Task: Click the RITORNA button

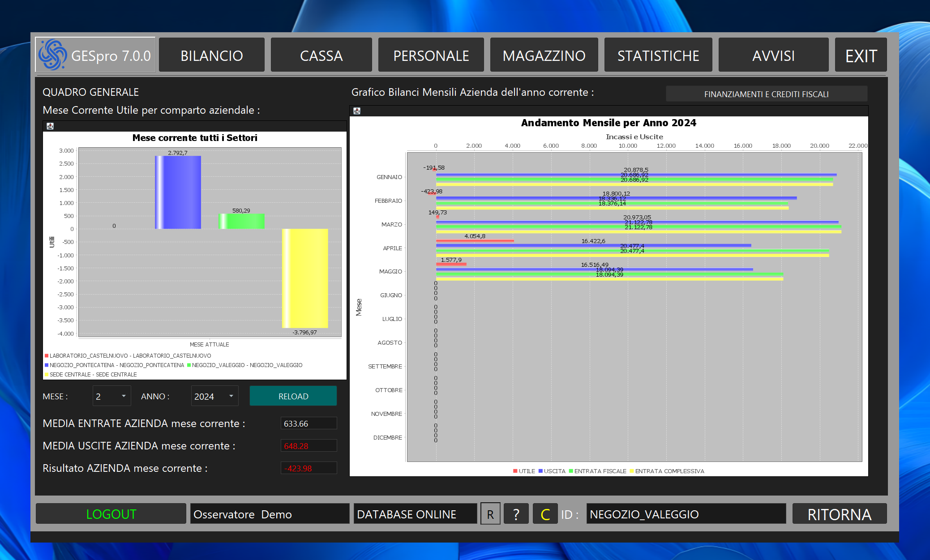Action: 840,514
